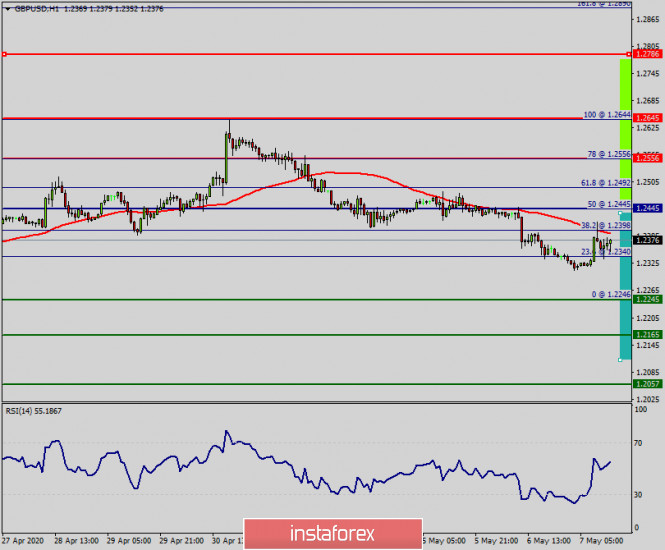Viewport: 665px width, 550px height.
Task: Select the green 1.2165 price label
Action: 647,335
